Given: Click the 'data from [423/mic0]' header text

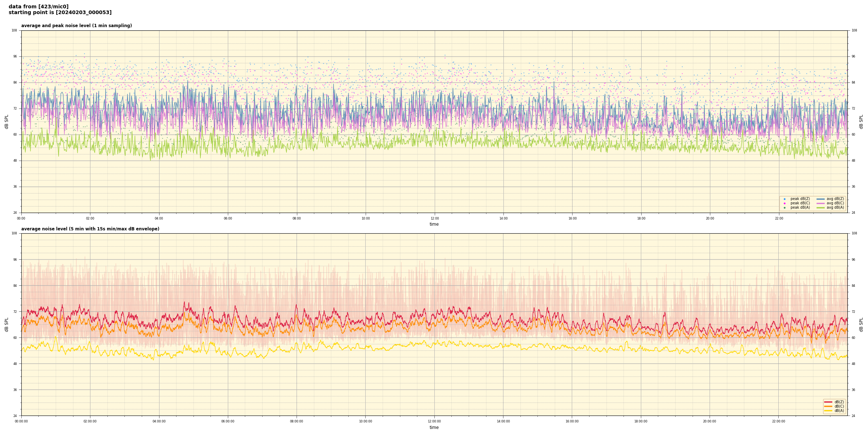Looking at the screenshot, I should (38, 7).
